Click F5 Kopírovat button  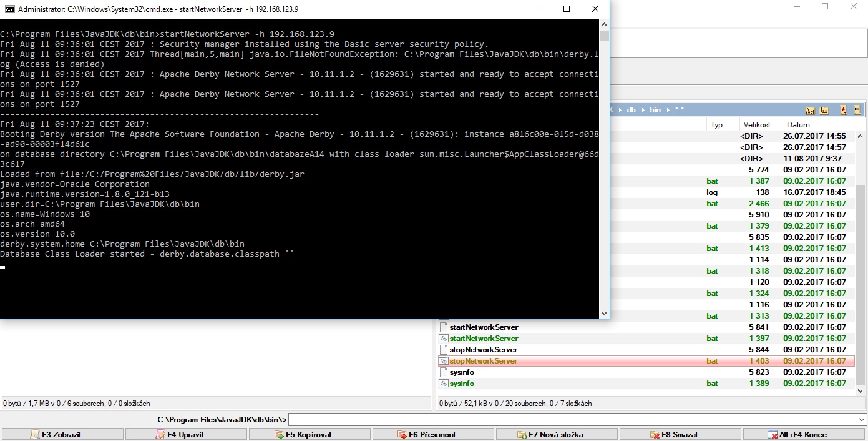(x=310, y=434)
